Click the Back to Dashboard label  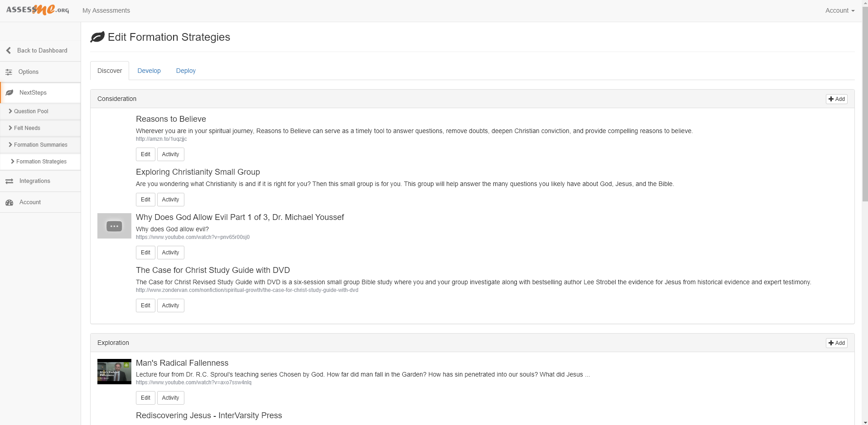[x=42, y=51]
